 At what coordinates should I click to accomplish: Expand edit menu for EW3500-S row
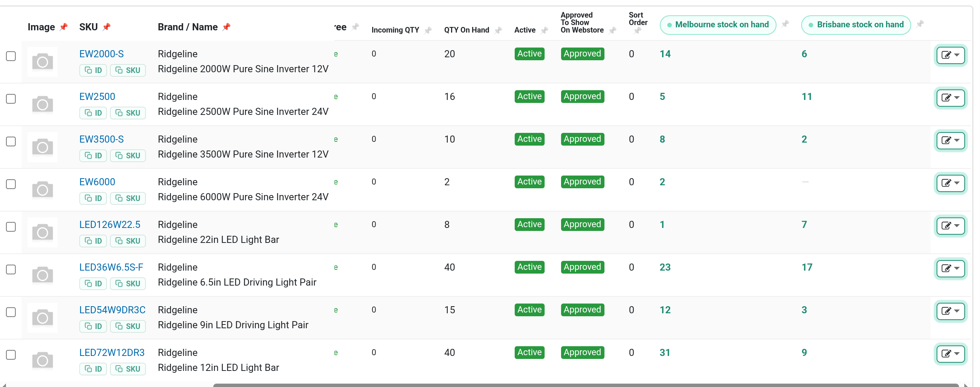click(950, 140)
